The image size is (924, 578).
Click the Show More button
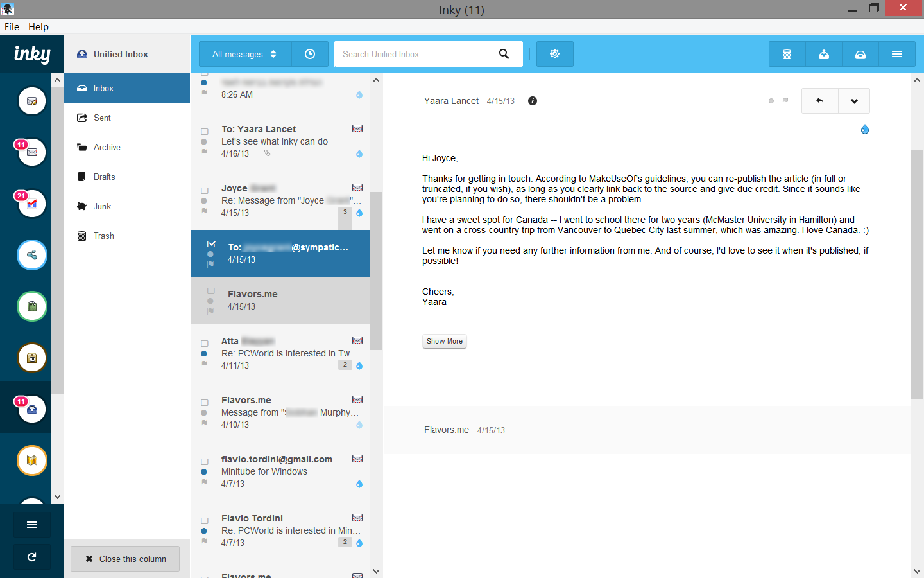click(445, 341)
